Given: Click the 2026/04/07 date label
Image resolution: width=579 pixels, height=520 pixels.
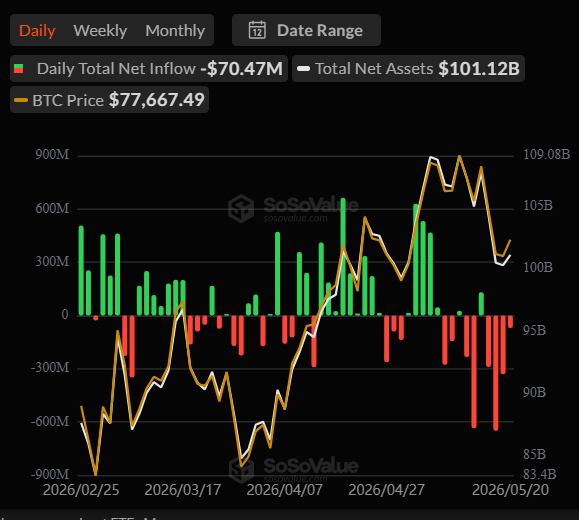Looking at the screenshot, I should 285,490.
